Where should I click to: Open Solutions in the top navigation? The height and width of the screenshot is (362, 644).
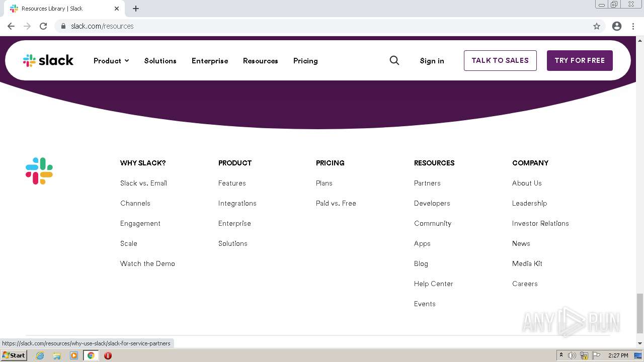point(160,61)
